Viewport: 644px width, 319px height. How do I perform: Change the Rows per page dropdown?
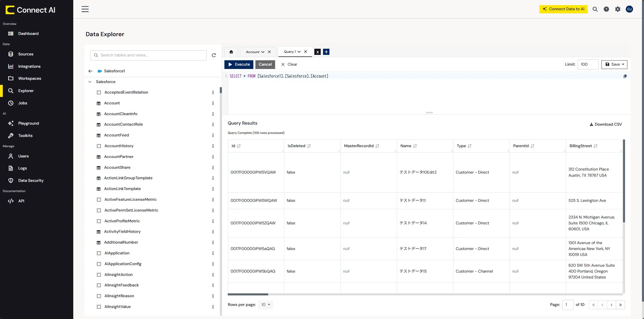point(266,305)
